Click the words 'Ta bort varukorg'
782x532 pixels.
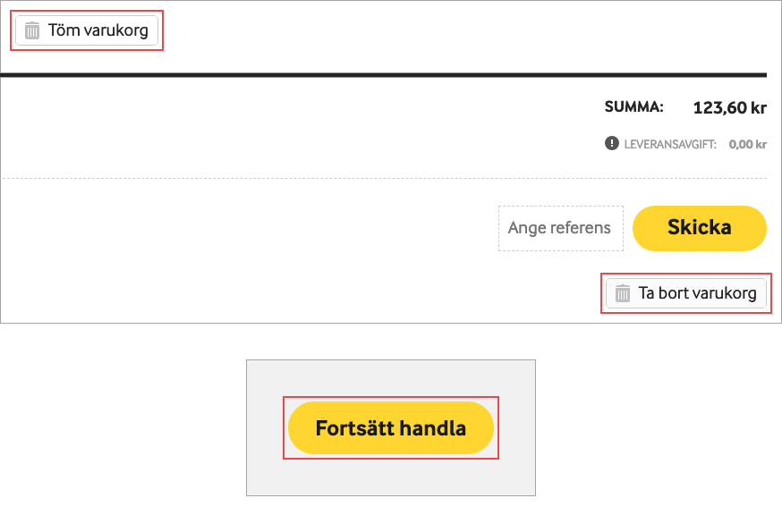697,293
